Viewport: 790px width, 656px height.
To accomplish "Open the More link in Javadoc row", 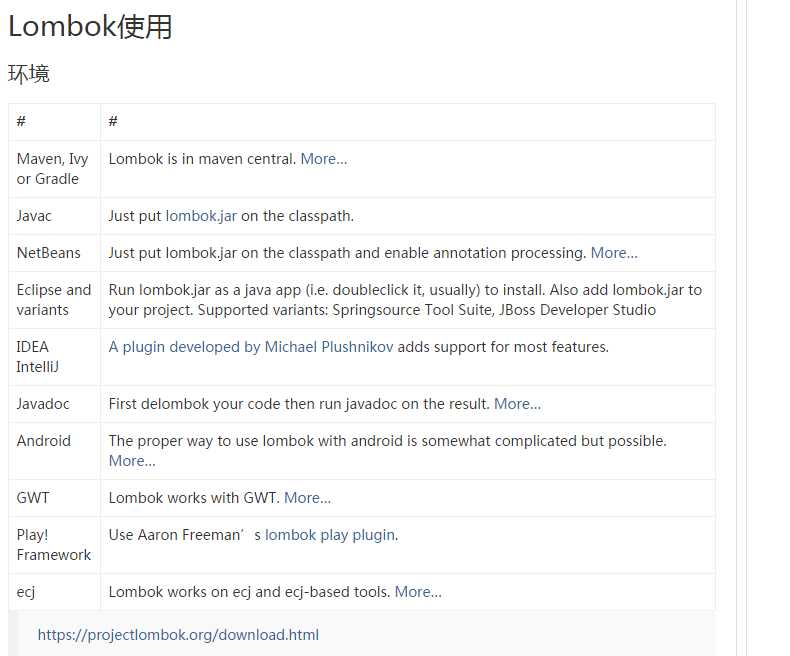I will coord(517,404).
